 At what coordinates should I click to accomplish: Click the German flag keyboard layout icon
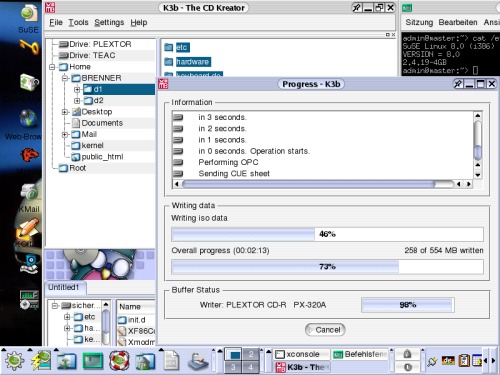(448, 361)
